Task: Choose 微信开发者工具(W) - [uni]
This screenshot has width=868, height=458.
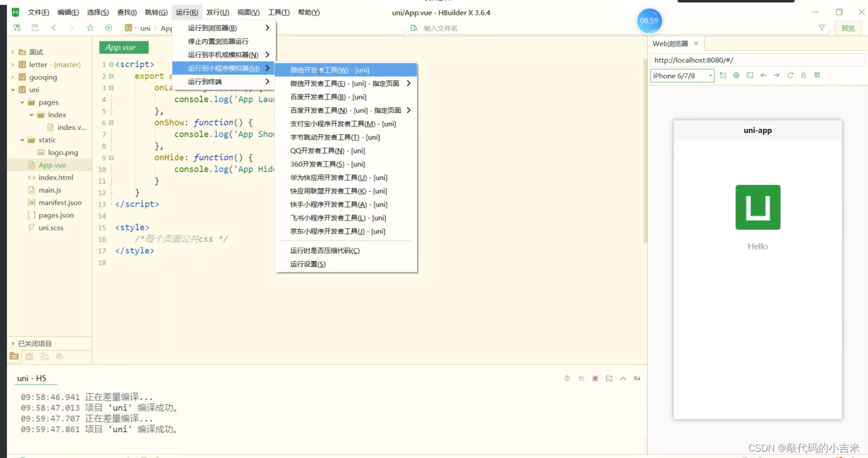Action: click(x=346, y=70)
